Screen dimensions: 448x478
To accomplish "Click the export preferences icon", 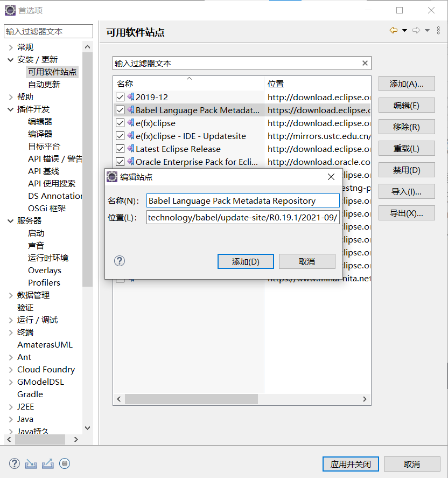I will [48, 463].
